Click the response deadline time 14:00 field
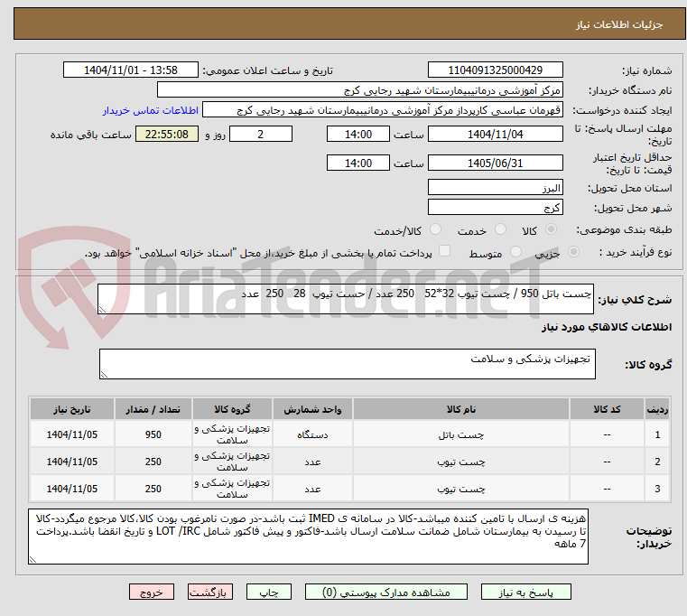Screen dimensions: 687x616 click(x=358, y=135)
